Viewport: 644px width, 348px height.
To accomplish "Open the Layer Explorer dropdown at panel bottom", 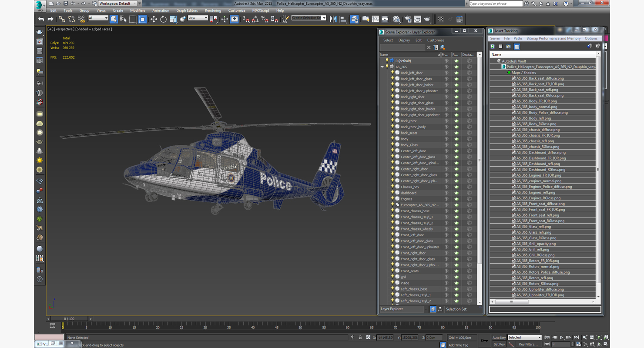I will (x=404, y=309).
